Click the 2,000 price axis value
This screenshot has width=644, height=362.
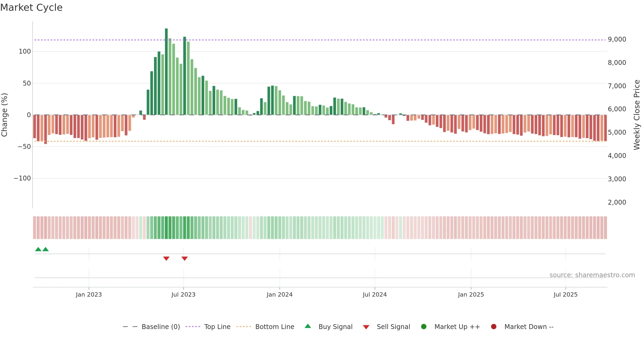click(617, 202)
